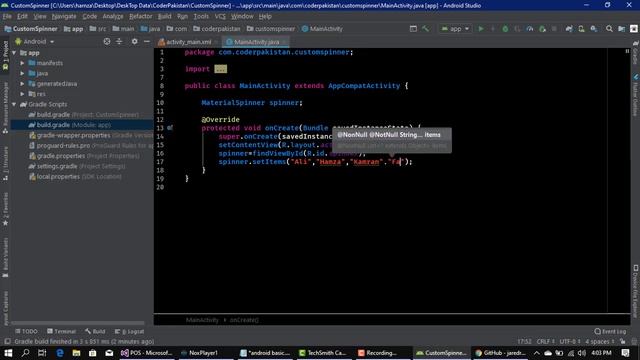The image size is (640, 360).
Task: Open Project Structure icon in toolbar
Action: 622,29
